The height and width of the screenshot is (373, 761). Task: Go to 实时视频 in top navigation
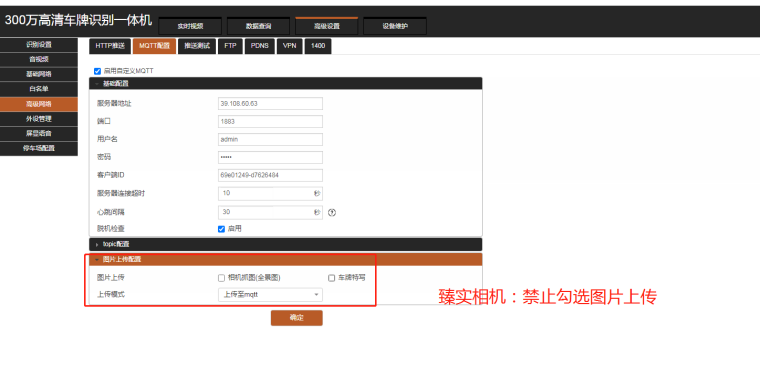pyautogui.click(x=190, y=26)
